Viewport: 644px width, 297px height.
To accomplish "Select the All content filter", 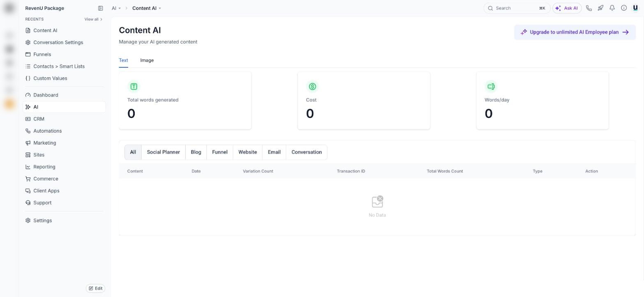I will pos(133,152).
